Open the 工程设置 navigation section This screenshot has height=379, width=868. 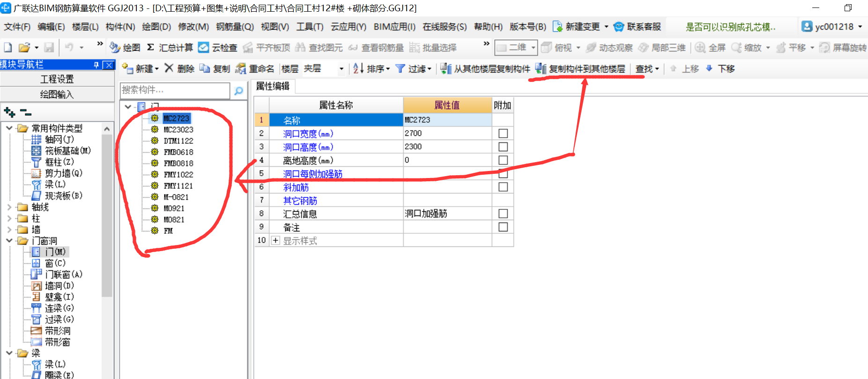57,79
